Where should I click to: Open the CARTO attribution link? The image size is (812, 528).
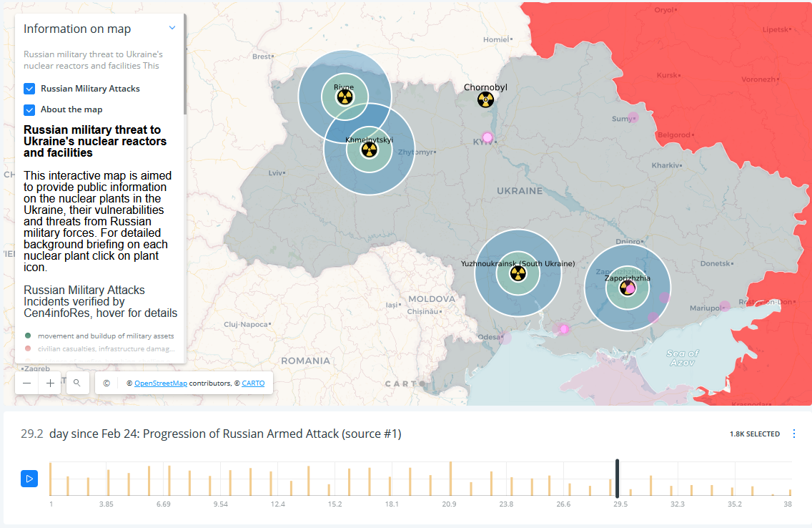coord(253,383)
